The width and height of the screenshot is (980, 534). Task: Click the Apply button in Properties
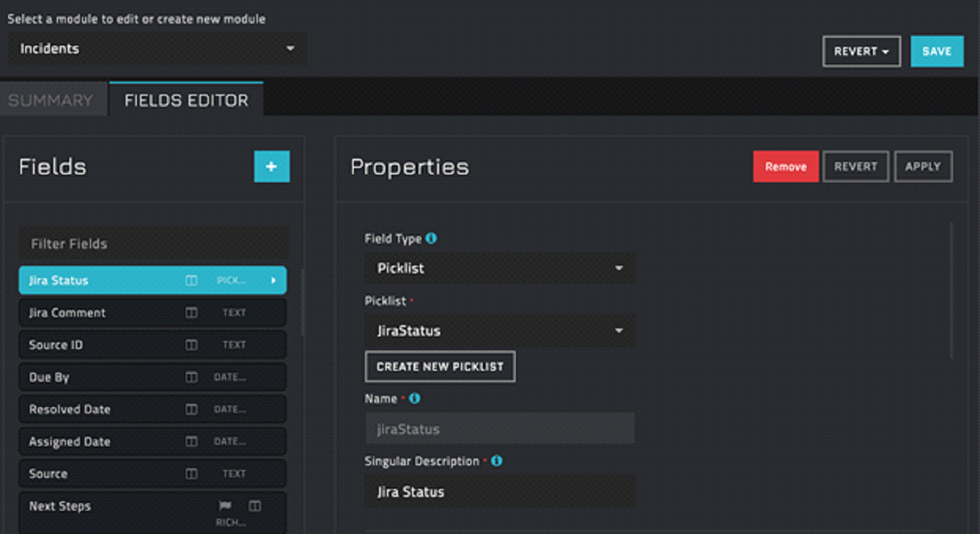point(922,167)
